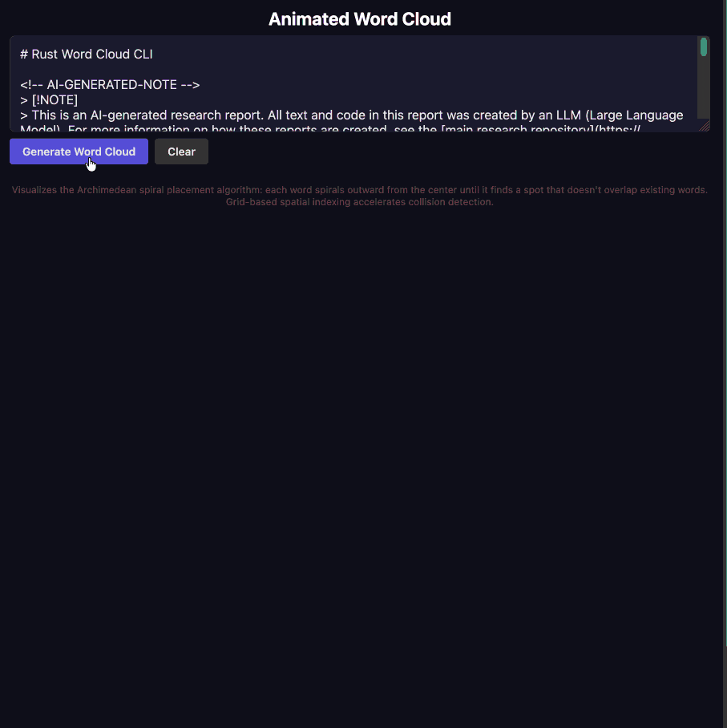Place cursor on the '[!NOTE]' line

click(49, 100)
